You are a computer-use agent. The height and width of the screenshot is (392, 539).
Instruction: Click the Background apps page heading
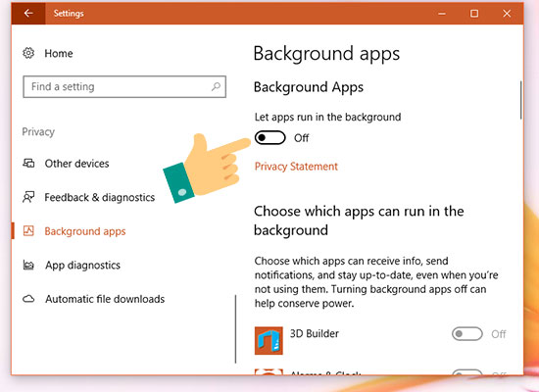[x=326, y=54]
